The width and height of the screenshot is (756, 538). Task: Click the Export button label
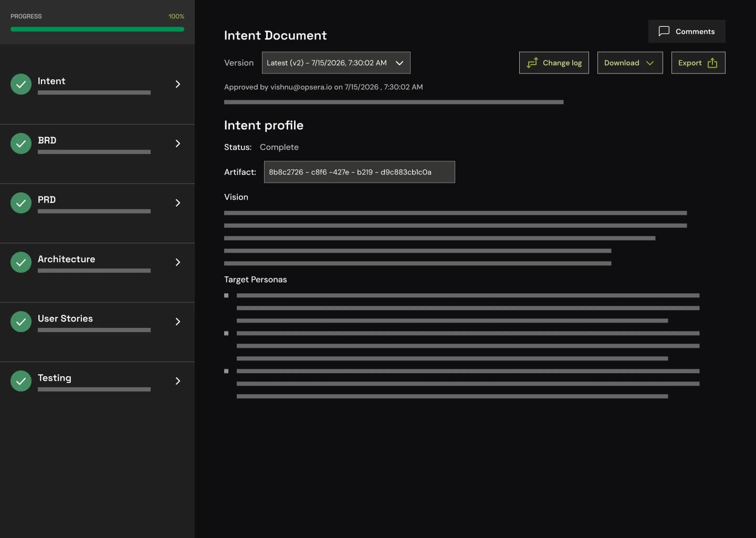690,63
